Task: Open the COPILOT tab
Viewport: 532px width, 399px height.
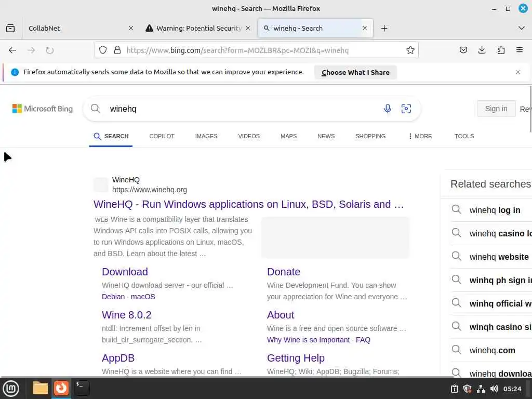Action: pyautogui.click(x=162, y=137)
